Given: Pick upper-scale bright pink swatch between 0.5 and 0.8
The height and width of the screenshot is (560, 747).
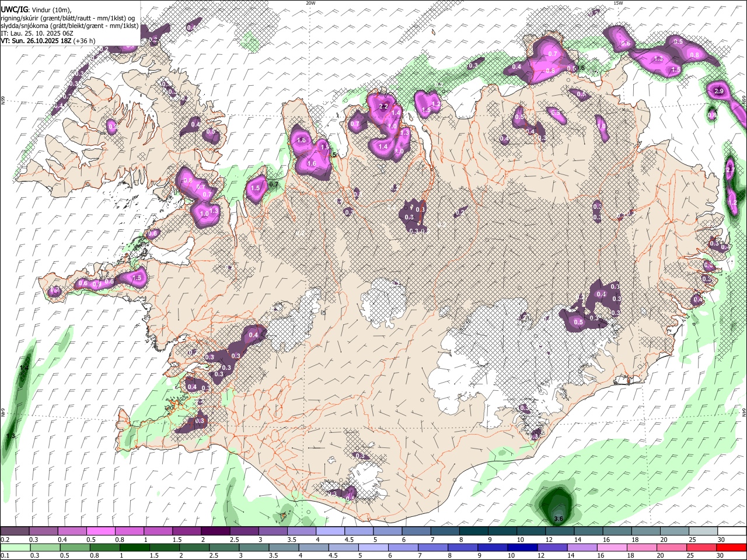Looking at the screenshot, I should (100, 531).
